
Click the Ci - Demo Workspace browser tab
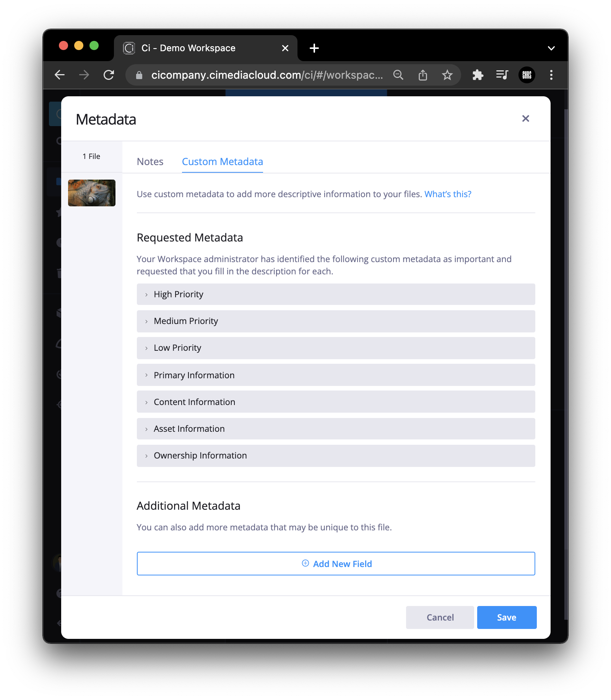click(206, 48)
